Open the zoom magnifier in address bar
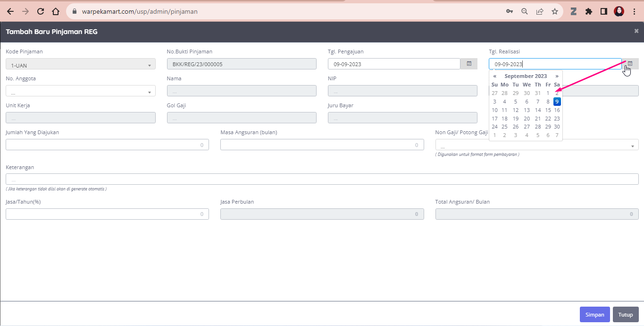The image size is (644, 326). [x=525, y=11]
